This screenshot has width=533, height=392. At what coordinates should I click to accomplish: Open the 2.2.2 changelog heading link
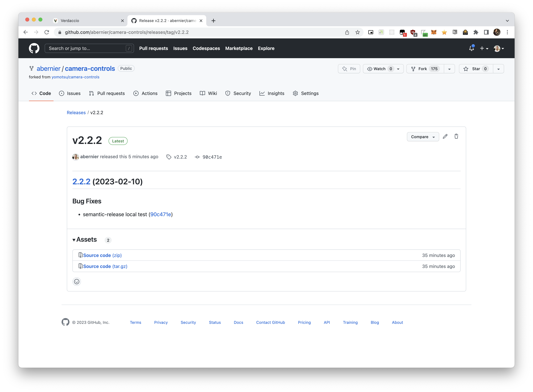pos(81,182)
